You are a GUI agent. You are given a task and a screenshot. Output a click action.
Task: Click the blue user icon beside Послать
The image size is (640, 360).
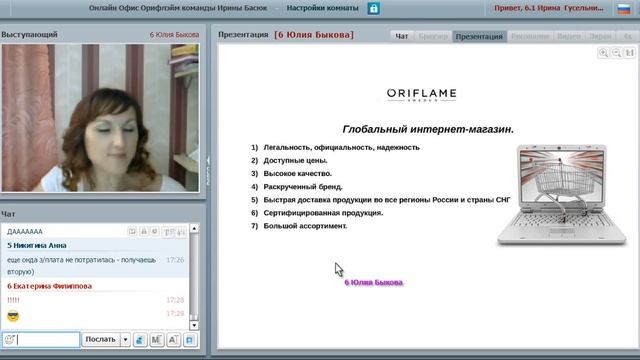[x=140, y=340]
